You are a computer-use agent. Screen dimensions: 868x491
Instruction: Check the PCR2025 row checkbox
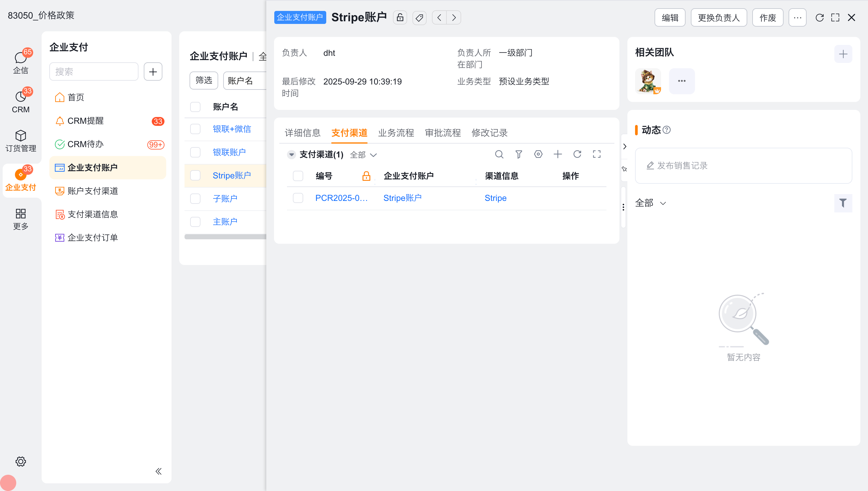[x=298, y=198]
